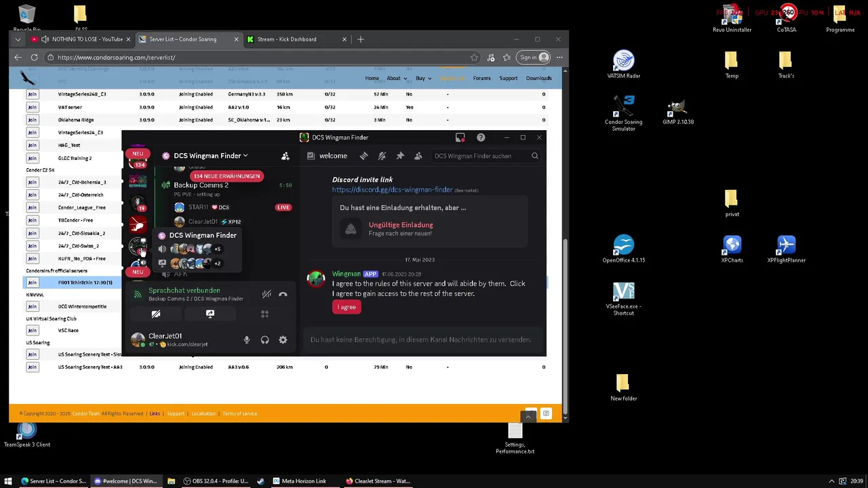Image resolution: width=868 pixels, height=488 pixels.
Task: Open browser three-dot menu
Action: pyautogui.click(x=559, y=58)
